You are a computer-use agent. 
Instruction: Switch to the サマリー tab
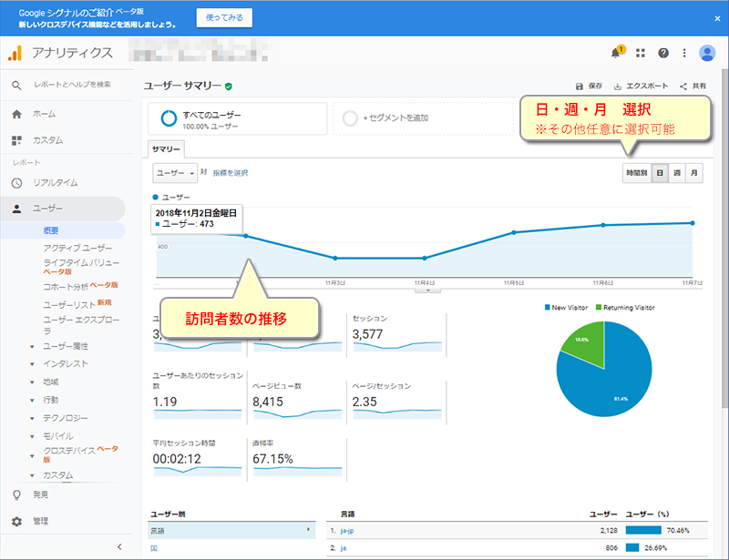(x=167, y=149)
